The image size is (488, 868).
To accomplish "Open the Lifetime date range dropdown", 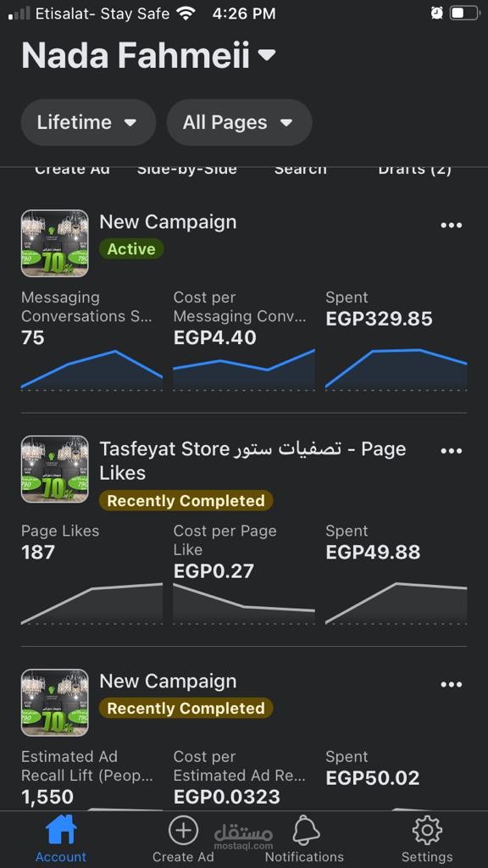I will (88, 122).
